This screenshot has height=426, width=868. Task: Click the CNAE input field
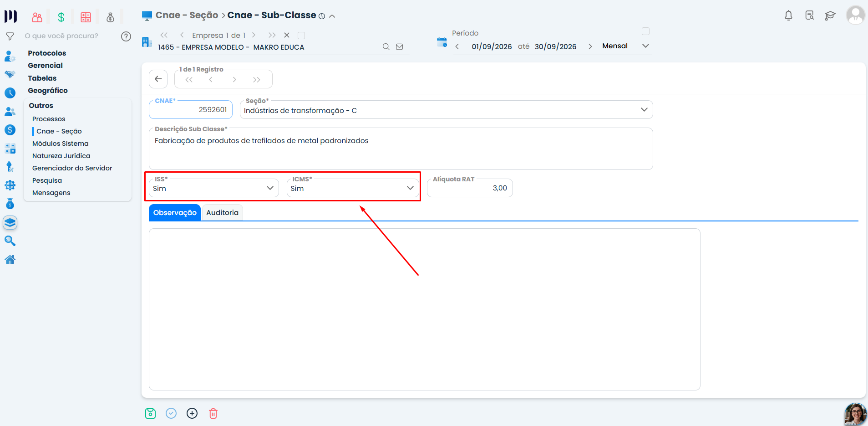point(191,110)
